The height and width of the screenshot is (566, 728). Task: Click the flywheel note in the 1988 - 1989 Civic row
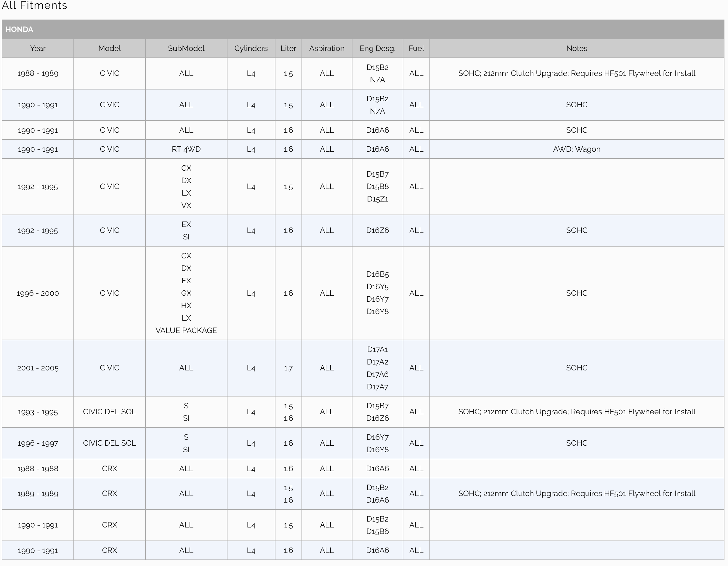tap(577, 73)
